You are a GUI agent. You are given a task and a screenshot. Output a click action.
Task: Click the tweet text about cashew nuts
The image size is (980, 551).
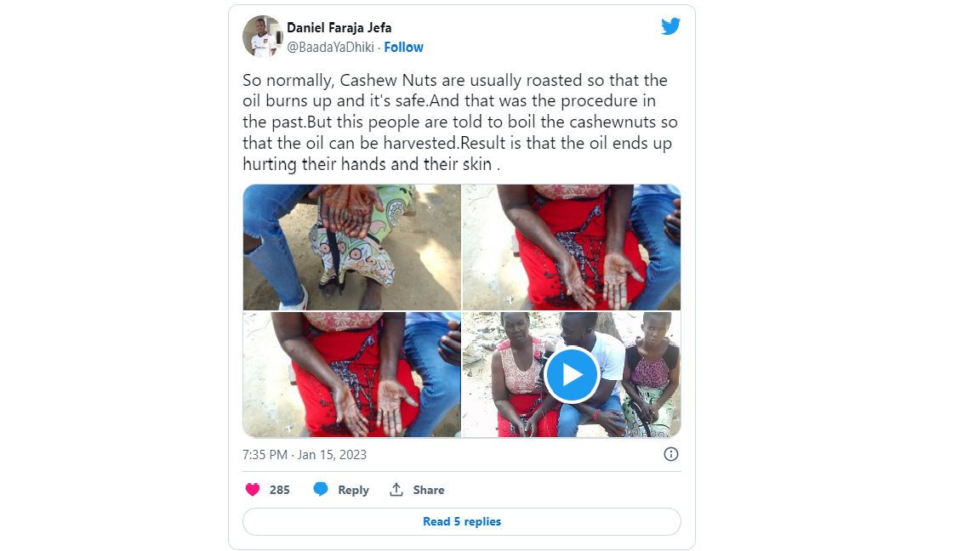click(459, 122)
